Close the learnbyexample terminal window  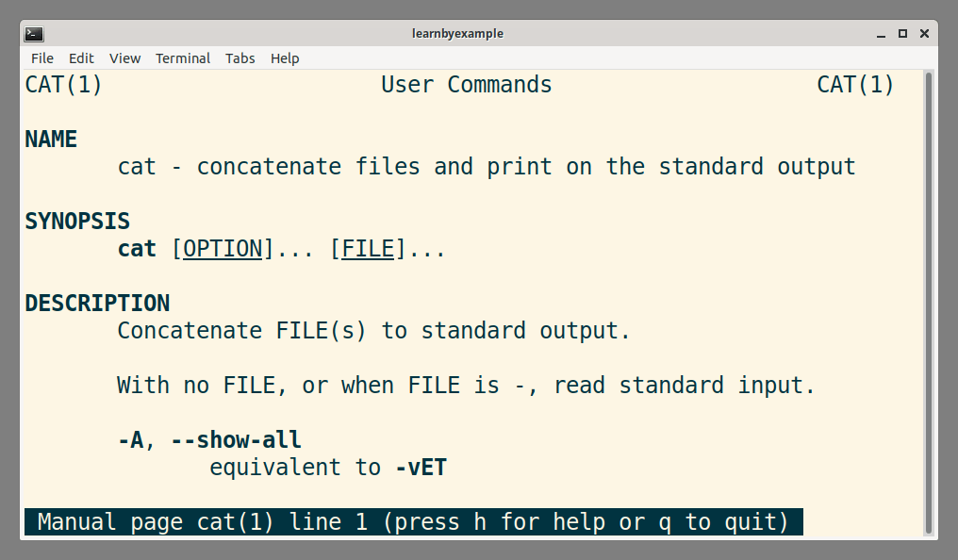(925, 33)
